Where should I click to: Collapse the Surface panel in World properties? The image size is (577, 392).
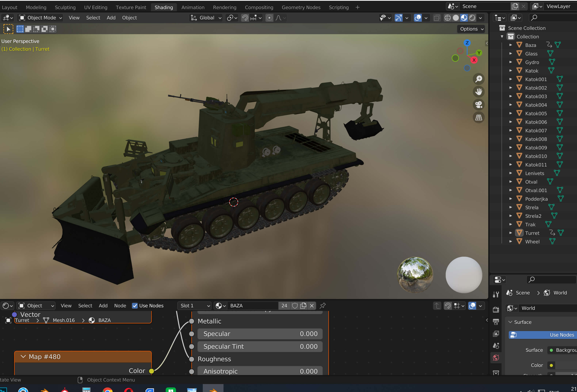pos(510,322)
